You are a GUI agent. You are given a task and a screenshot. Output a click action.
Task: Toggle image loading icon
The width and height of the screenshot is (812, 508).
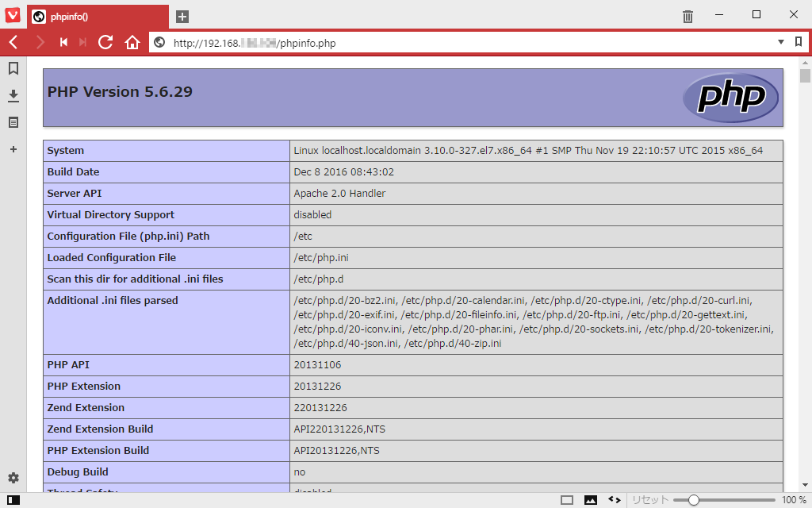pos(590,500)
